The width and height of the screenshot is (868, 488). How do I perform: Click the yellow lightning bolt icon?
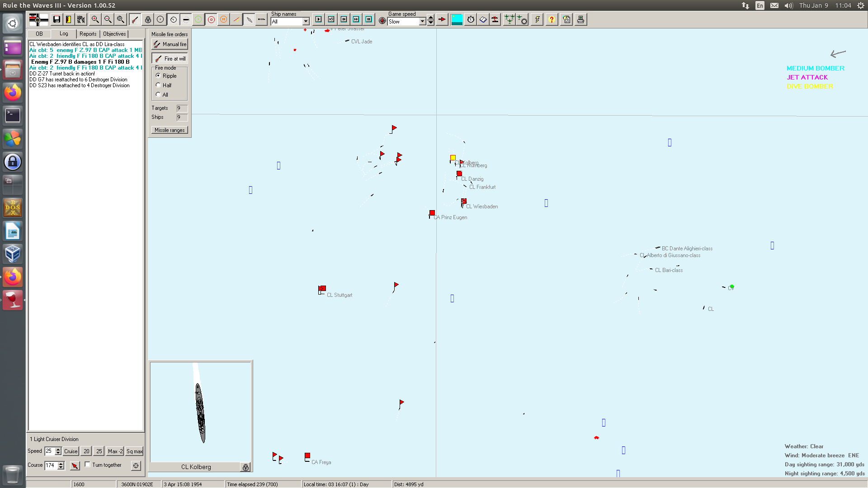(537, 19)
